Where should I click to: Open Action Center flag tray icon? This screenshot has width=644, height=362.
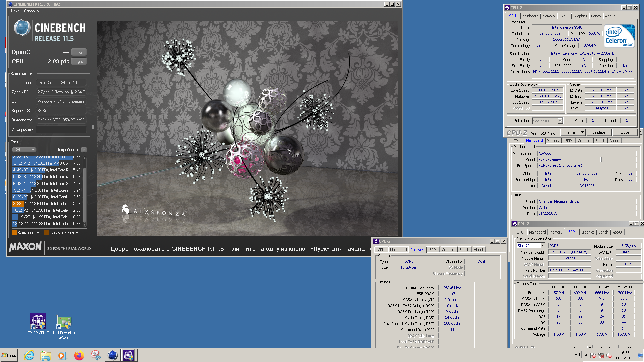coord(593,355)
